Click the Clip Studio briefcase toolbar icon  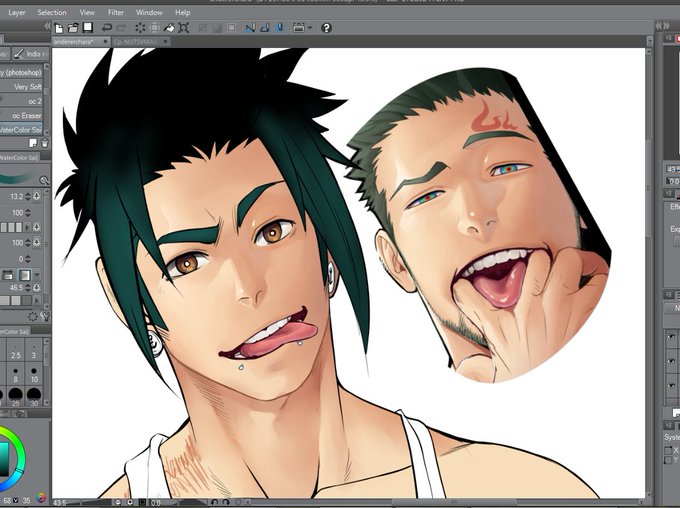pos(299,28)
